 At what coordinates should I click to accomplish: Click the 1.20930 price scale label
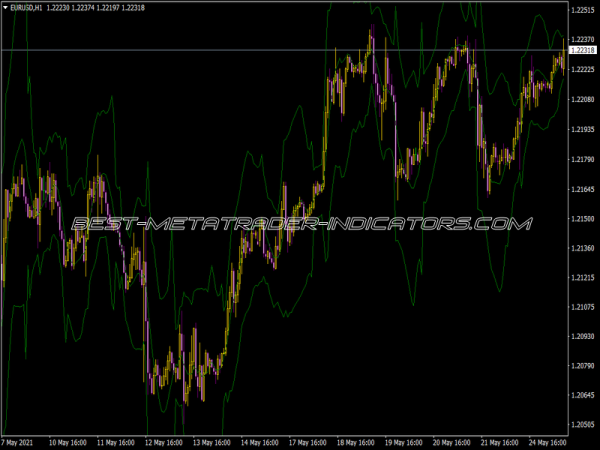(582, 336)
